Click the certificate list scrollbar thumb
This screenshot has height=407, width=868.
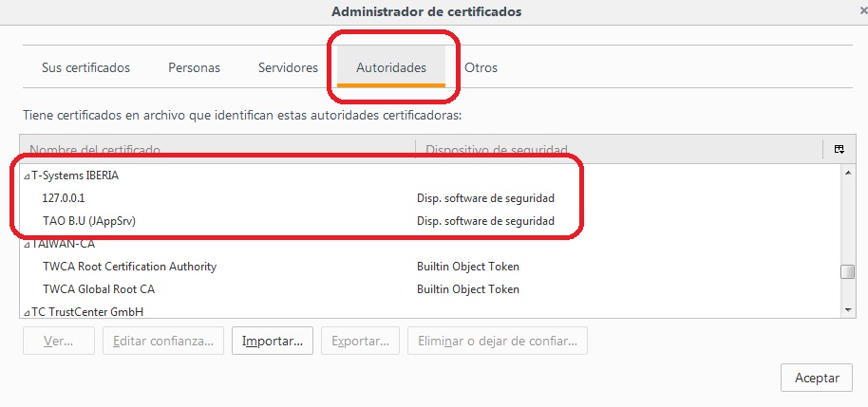pos(847,272)
